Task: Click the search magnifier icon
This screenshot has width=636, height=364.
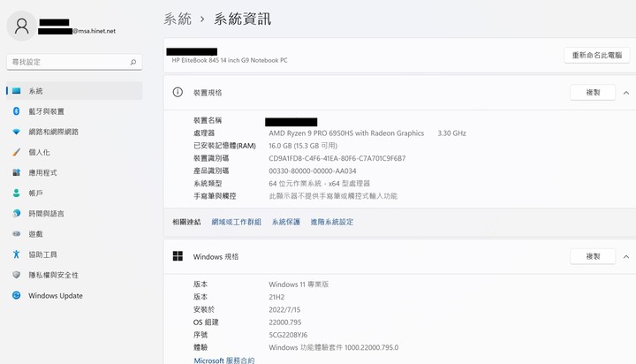Action: [x=133, y=62]
